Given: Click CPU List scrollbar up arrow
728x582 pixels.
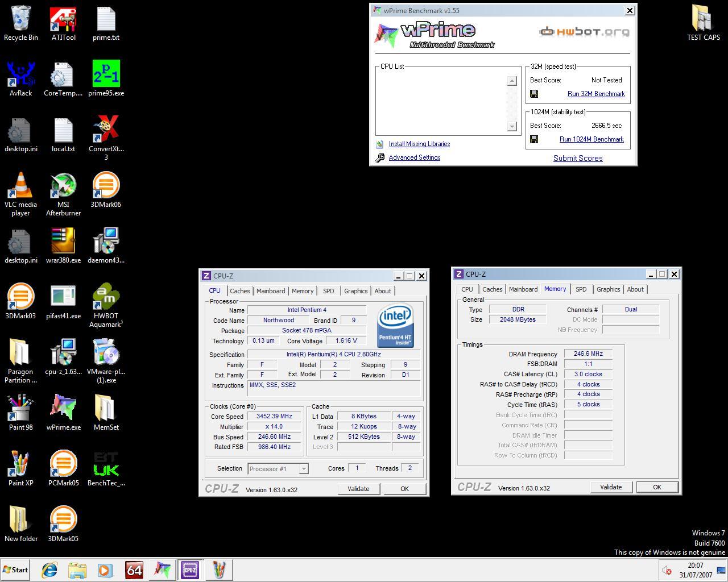Looking at the screenshot, I should click(x=512, y=81).
